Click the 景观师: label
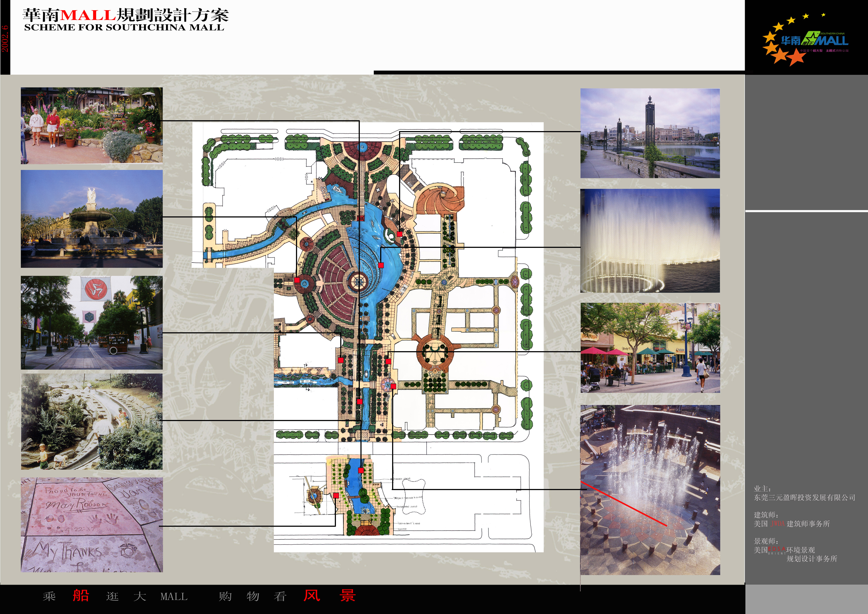Viewport: 868px width, 614px height. 766,541
